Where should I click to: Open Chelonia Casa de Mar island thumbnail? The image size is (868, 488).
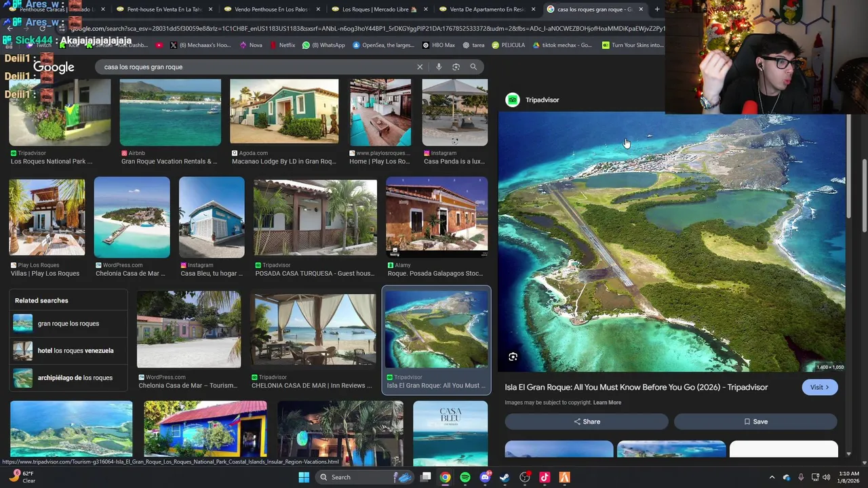[x=132, y=218]
